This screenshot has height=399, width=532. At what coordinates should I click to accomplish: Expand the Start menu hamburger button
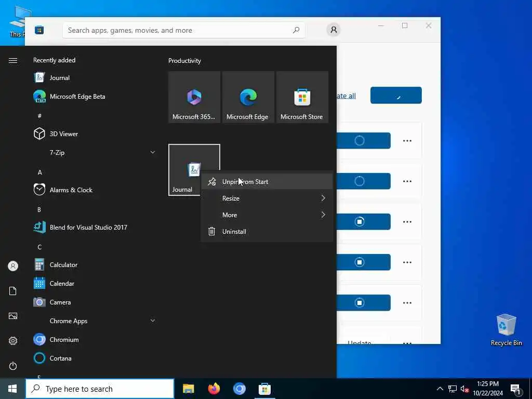coord(13,60)
